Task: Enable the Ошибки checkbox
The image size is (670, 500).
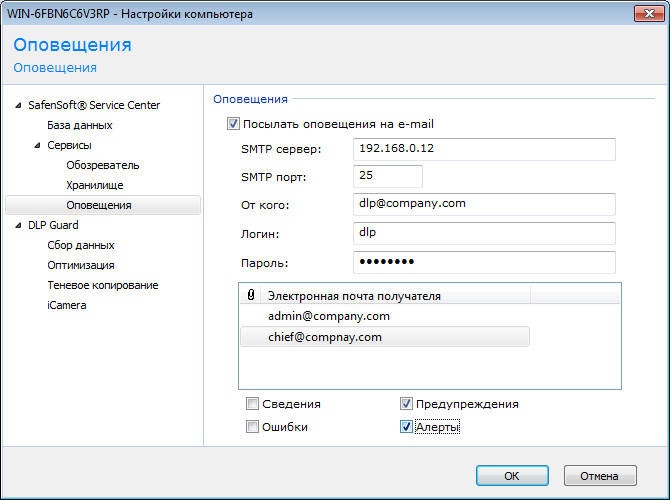Action: [x=252, y=427]
